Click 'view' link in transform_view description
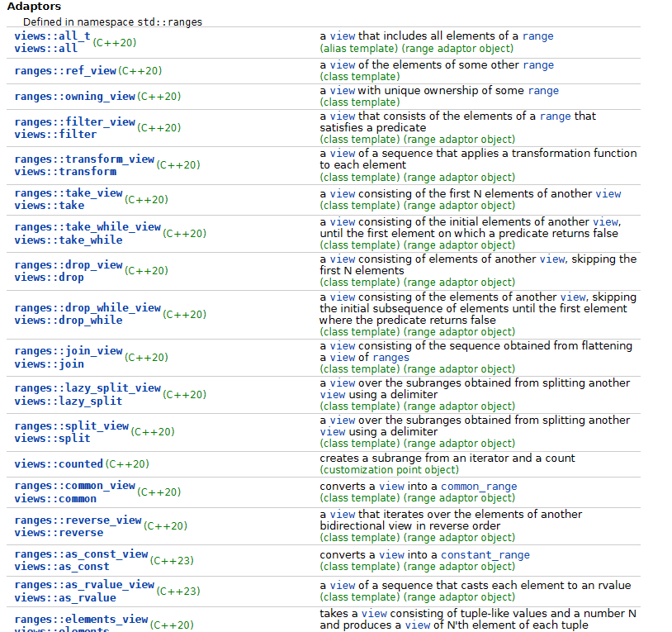Image resolution: width=672 pixels, height=632 pixels. pyautogui.click(x=343, y=154)
